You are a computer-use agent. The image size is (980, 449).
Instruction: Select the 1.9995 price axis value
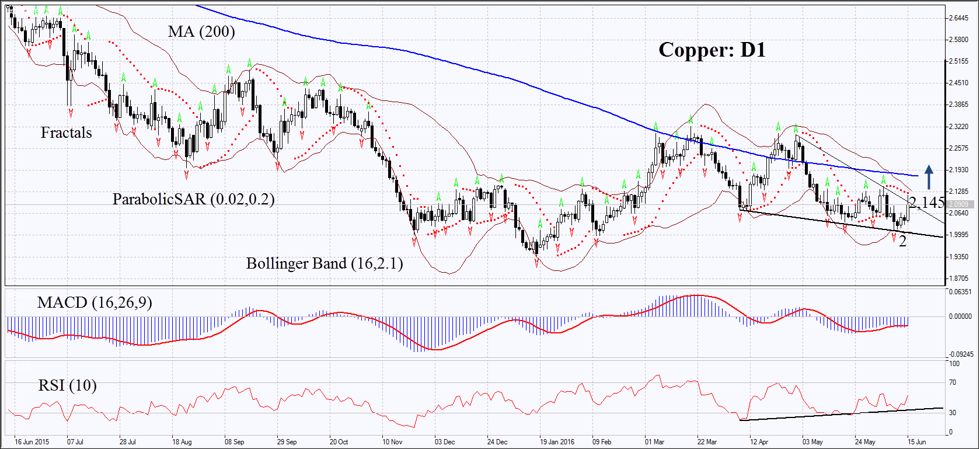[958, 235]
